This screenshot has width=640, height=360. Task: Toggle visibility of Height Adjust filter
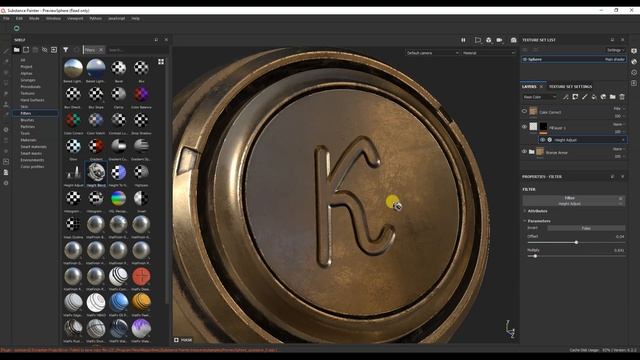(542, 140)
